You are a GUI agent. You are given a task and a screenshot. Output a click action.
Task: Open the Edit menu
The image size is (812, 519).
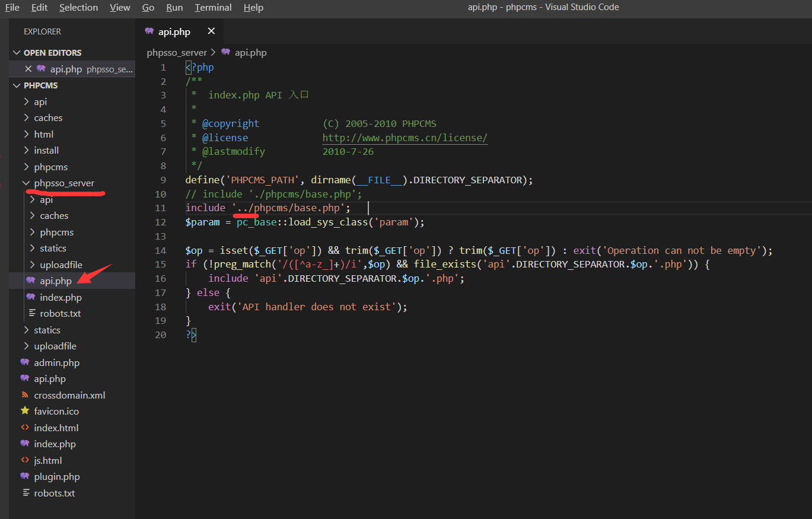pyautogui.click(x=39, y=8)
